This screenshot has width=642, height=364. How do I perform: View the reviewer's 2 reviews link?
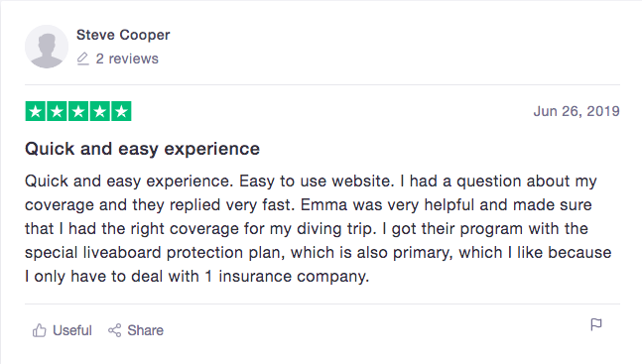tap(127, 59)
